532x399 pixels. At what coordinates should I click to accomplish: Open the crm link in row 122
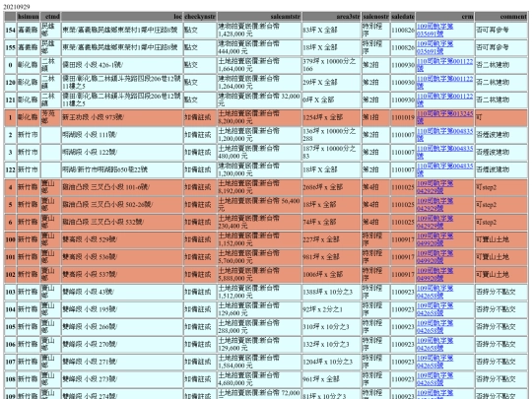coord(444,169)
